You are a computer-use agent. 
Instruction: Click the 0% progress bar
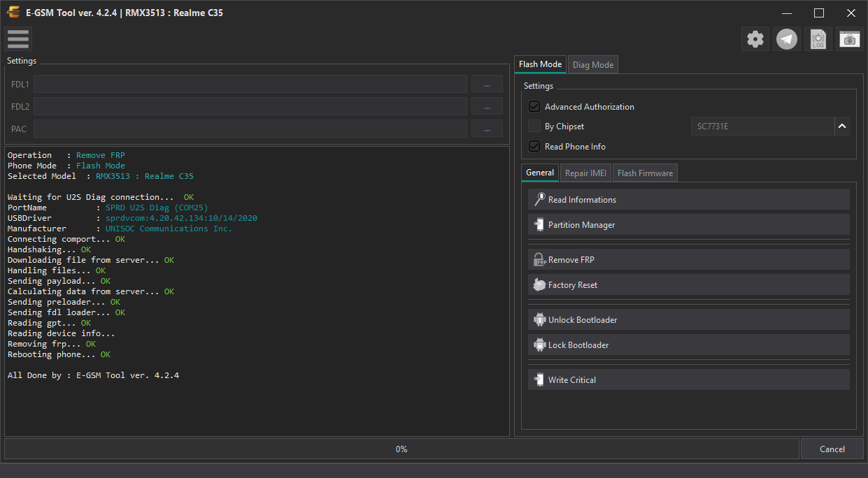click(401, 449)
